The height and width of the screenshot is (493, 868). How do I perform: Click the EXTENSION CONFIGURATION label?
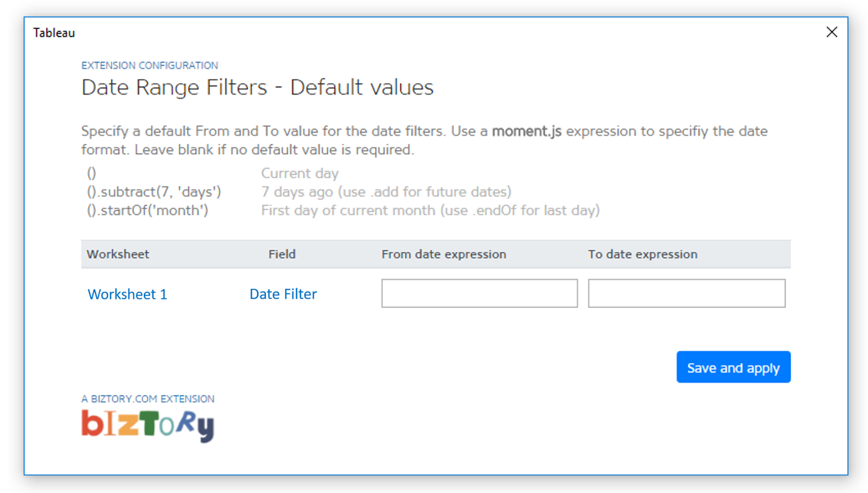(150, 65)
